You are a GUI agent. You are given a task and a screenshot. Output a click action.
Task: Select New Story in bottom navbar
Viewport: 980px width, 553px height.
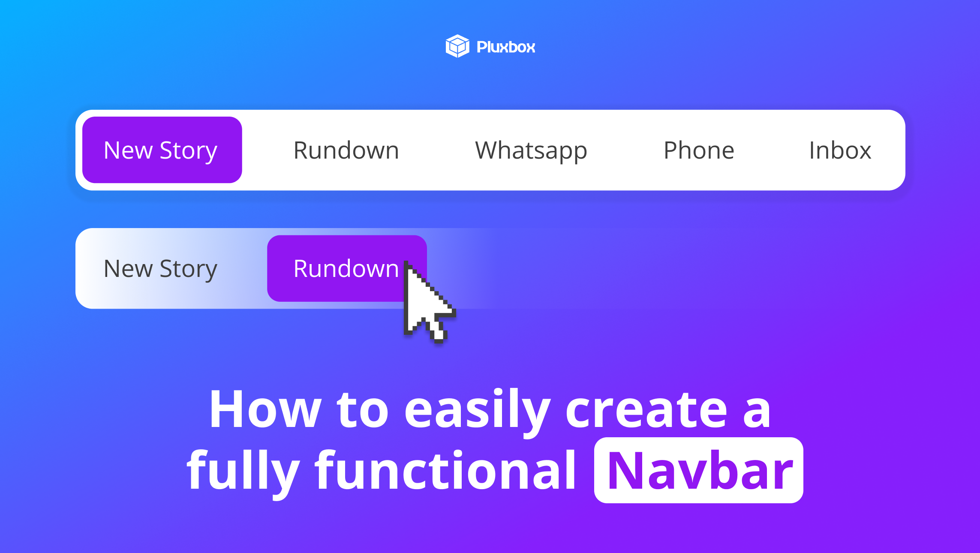click(x=160, y=268)
